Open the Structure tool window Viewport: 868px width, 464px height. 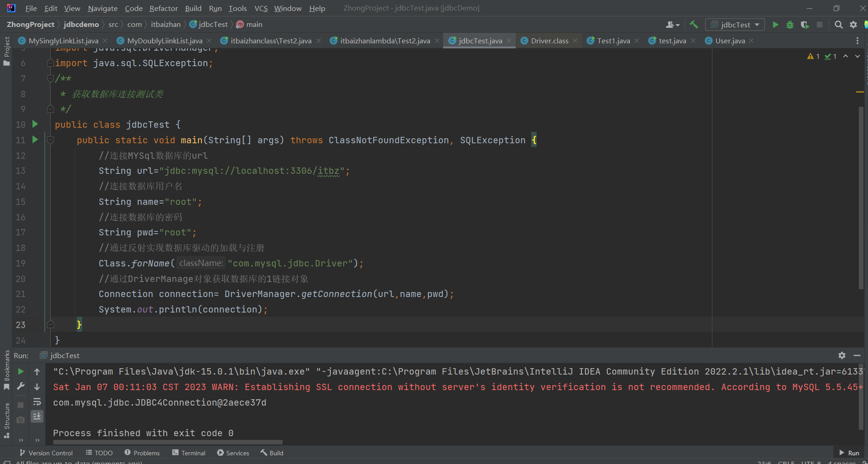coord(6,420)
